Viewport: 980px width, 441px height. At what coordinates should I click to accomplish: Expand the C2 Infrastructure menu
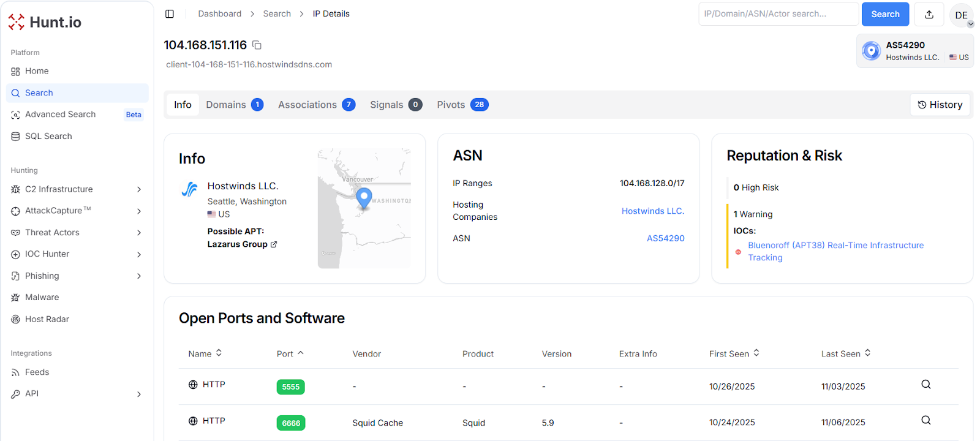pyautogui.click(x=139, y=189)
